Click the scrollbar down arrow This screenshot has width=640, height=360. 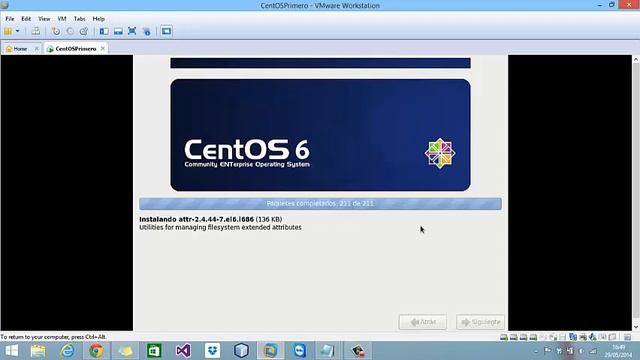[636, 327]
